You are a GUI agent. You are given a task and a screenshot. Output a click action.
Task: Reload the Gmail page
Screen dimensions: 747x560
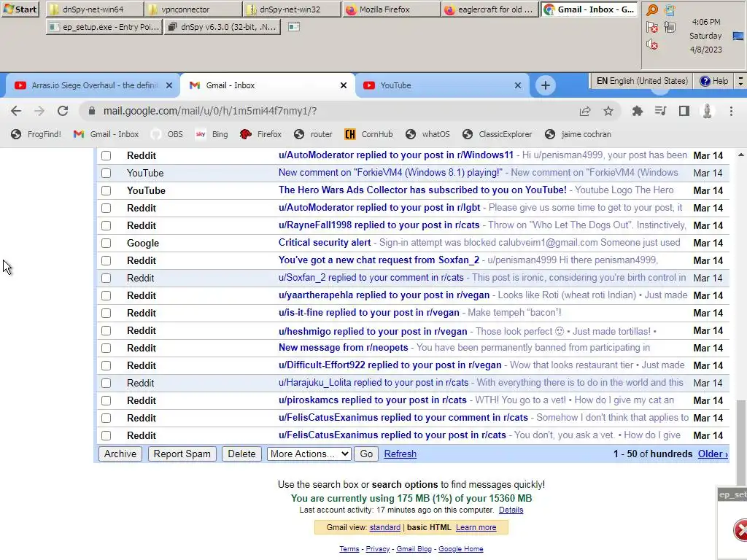tap(63, 111)
